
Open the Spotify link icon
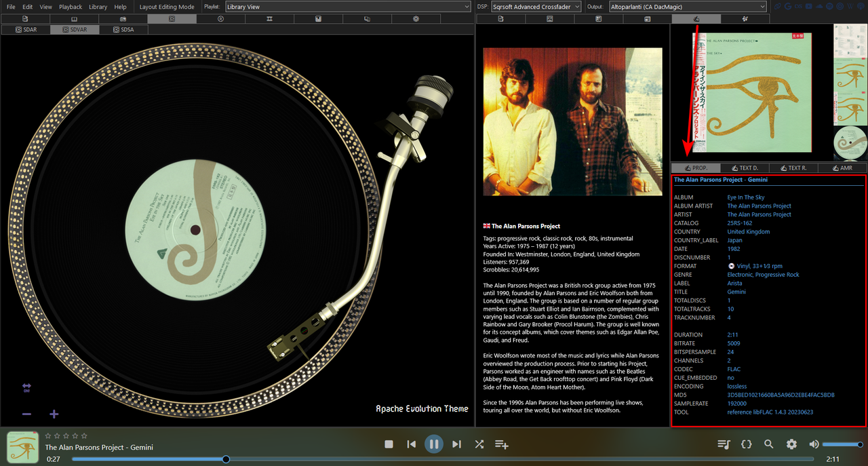(829, 7)
